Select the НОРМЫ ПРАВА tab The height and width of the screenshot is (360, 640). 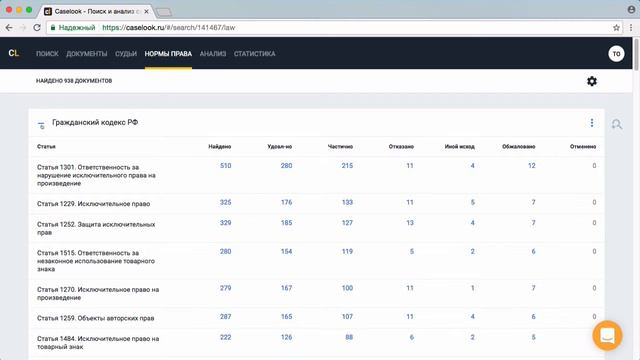pos(168,53)
